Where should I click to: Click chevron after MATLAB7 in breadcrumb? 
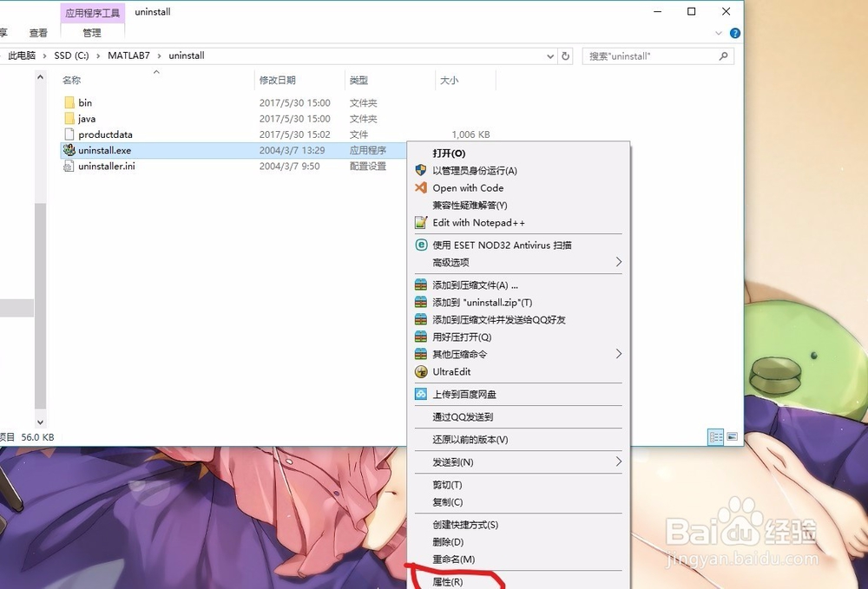coord(160,56)
